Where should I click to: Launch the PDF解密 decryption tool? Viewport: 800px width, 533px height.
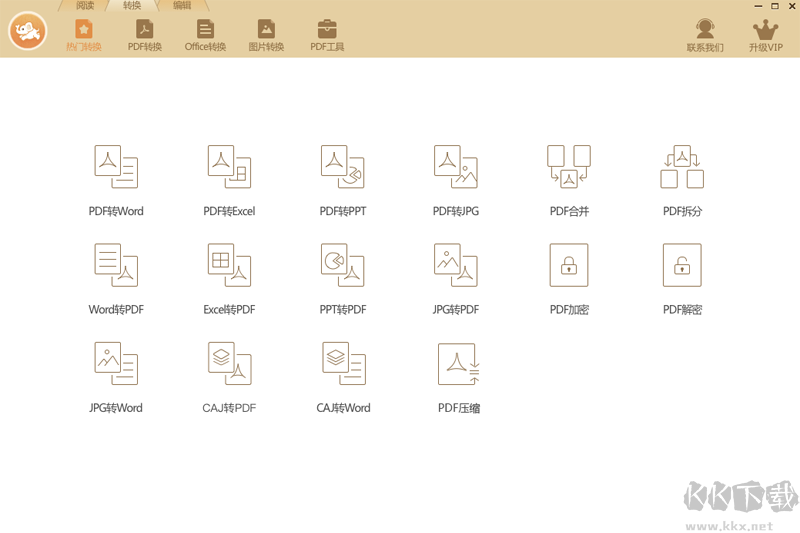pyautogui.click(x=682, y=265)
